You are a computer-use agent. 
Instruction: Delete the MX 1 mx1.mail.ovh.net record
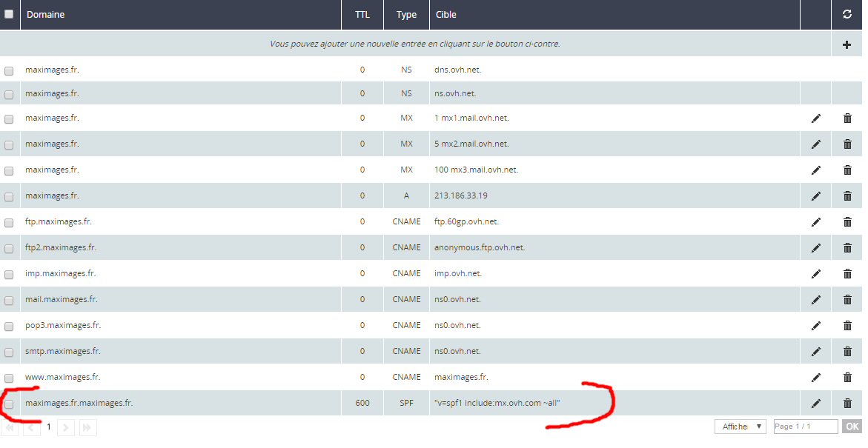point(847,118)
